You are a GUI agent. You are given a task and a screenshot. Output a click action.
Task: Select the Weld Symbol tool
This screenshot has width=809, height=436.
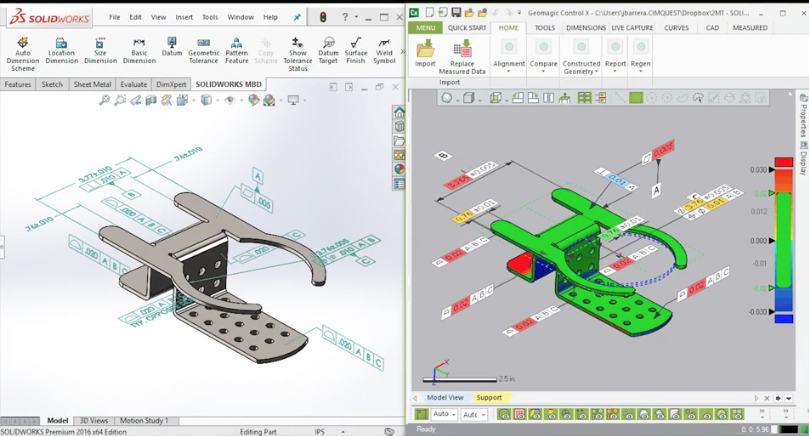[384, 51]
